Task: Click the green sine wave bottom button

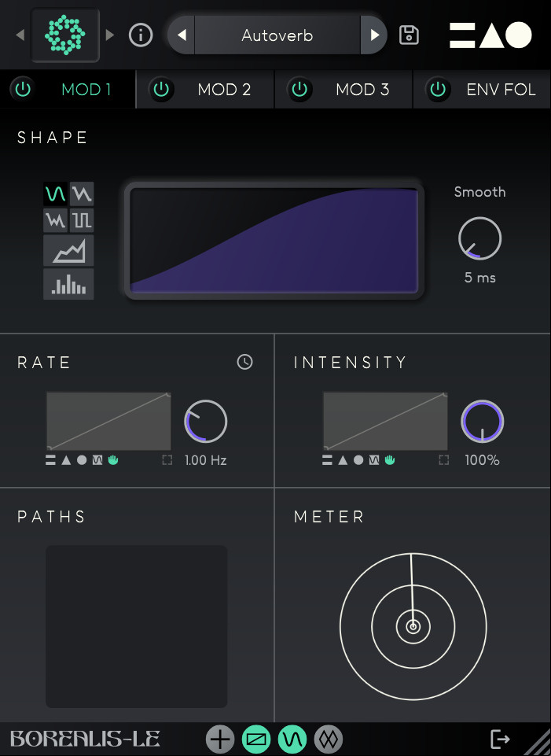Action: [x=292, y=739]
